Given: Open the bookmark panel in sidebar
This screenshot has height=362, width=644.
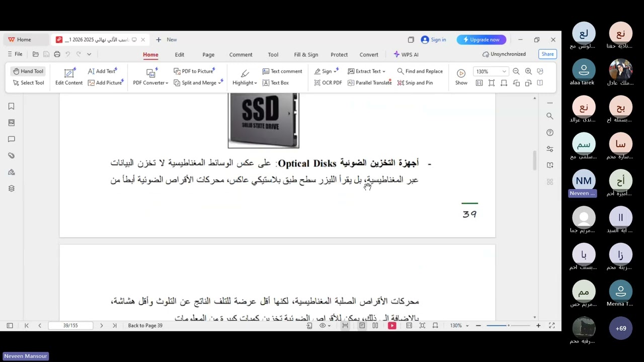Looking at the screenshot, I should [x=12, y=106].
